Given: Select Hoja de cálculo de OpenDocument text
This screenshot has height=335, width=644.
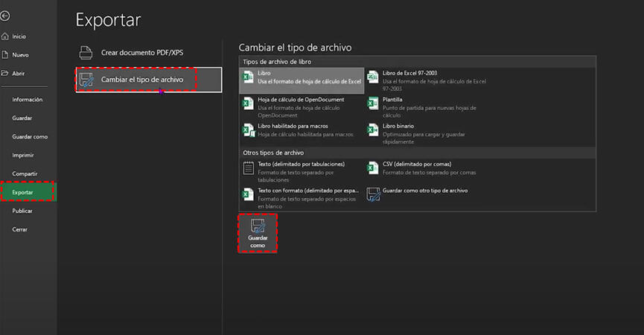Looking at the screenshot, I should 301,100.
